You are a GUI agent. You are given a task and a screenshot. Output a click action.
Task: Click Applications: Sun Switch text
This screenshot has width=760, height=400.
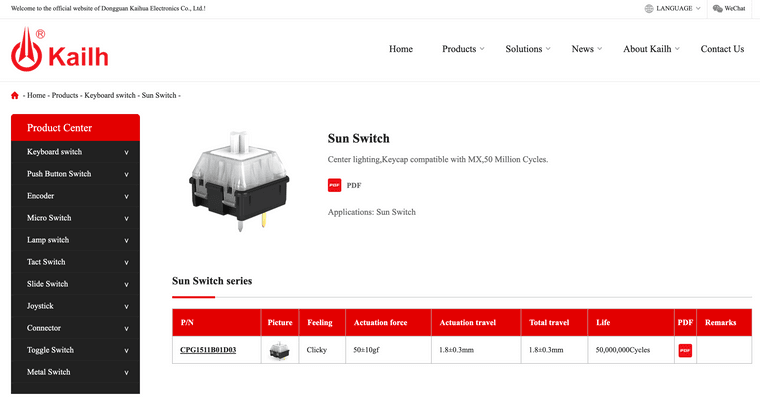372,212
